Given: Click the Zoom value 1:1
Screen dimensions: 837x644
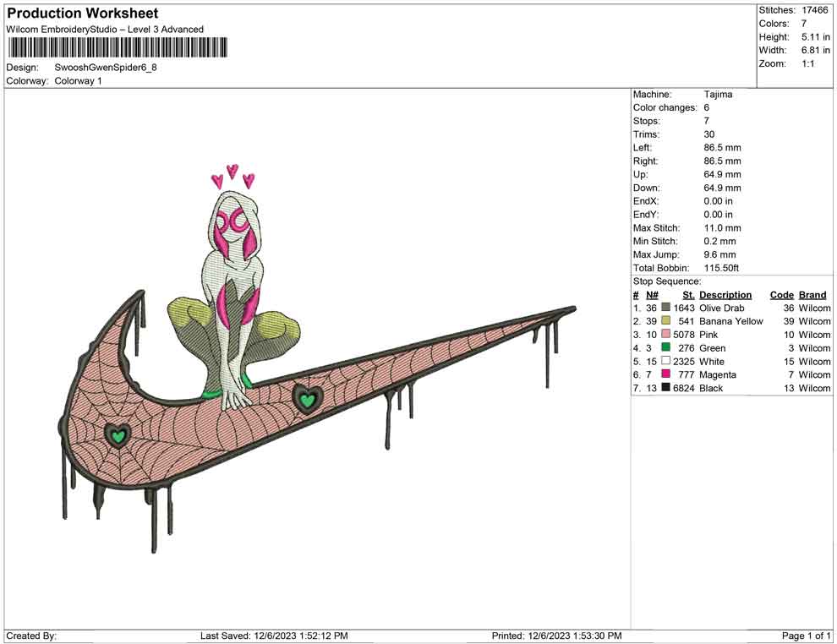Looking at the screenshot, I should 807,63.
